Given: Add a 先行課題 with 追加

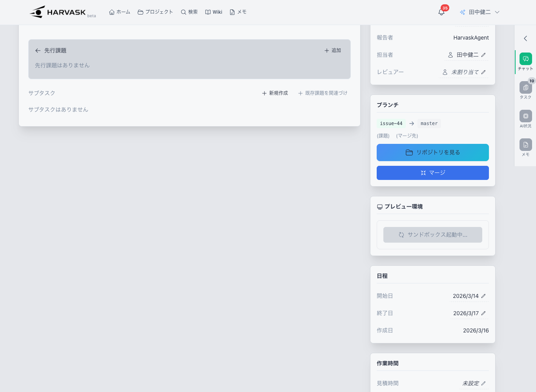Looking at the screenshot, I should click(x=333, y=51).
